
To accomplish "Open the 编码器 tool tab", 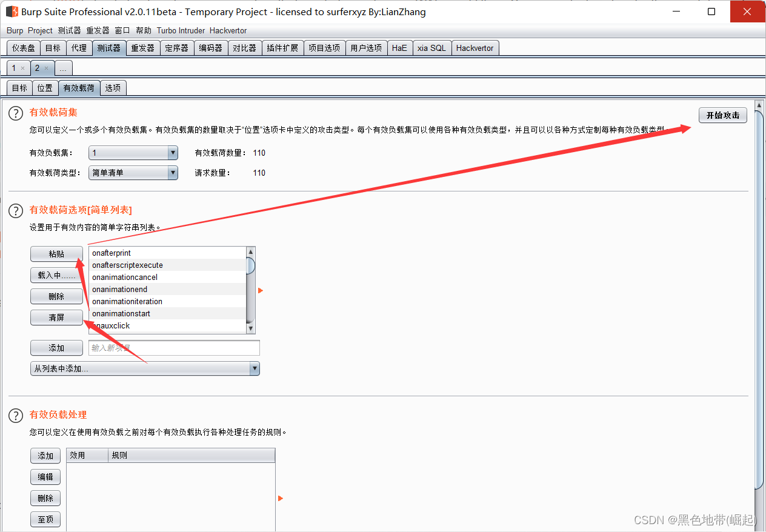I will [210, 47].
